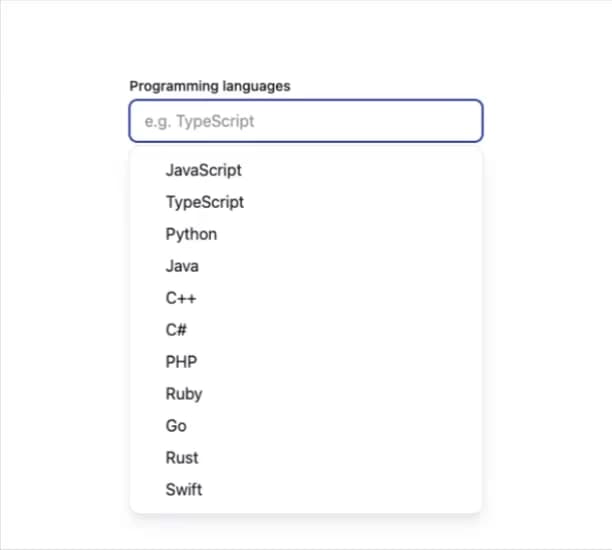Click the Programming languages field label
612x550 pixels.
[x=210, y=86]
